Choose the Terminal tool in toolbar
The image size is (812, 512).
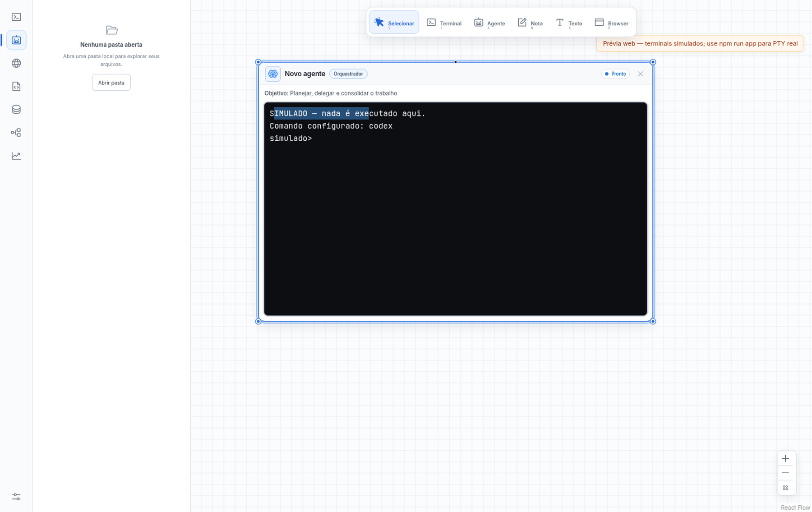(x=444, y=23)
